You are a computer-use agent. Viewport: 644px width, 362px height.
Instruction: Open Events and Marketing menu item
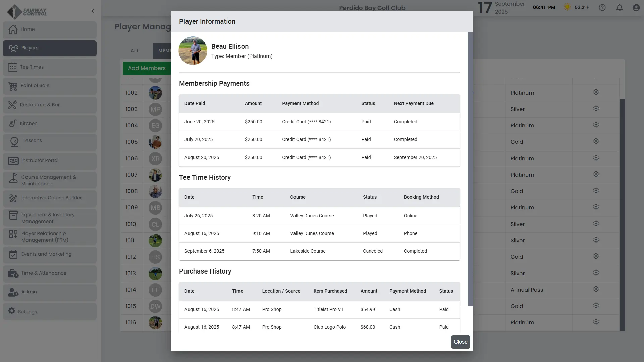coord(46,254)
